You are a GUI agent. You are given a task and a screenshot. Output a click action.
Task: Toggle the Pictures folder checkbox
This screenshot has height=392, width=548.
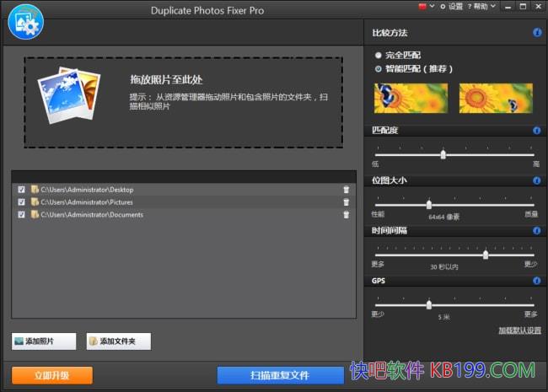tap(21, 202)
